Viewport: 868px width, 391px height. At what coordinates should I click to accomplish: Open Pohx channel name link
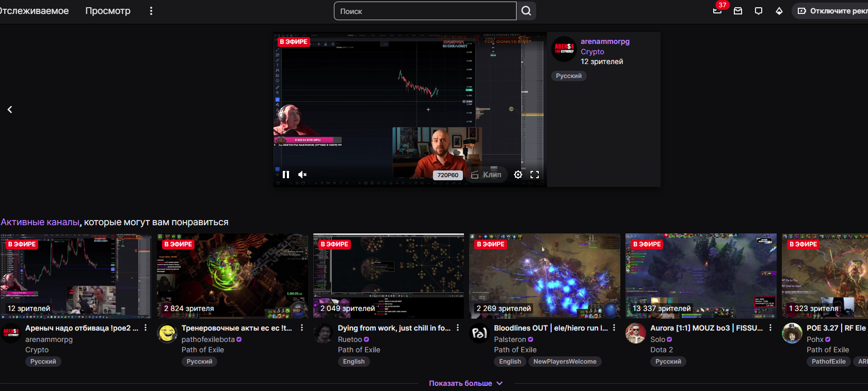(815, 339)
